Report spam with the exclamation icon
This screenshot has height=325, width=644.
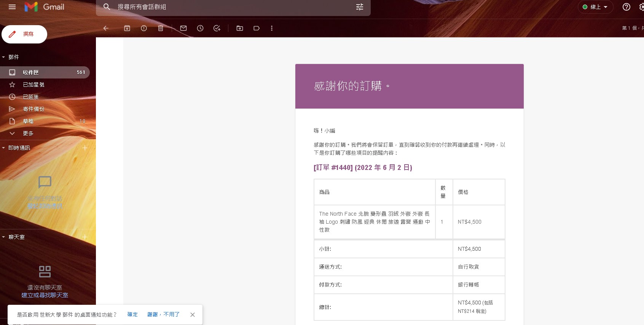(144, 28)
